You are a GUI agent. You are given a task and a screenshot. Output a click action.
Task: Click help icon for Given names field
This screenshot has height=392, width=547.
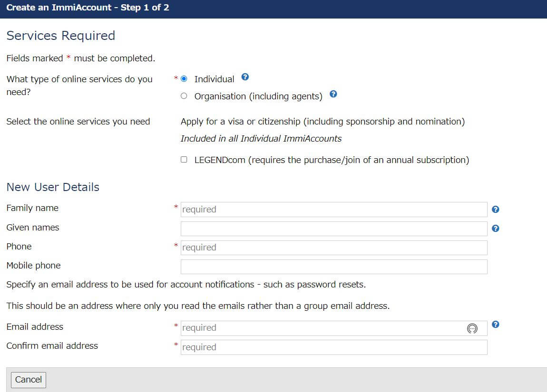(495, 229)
